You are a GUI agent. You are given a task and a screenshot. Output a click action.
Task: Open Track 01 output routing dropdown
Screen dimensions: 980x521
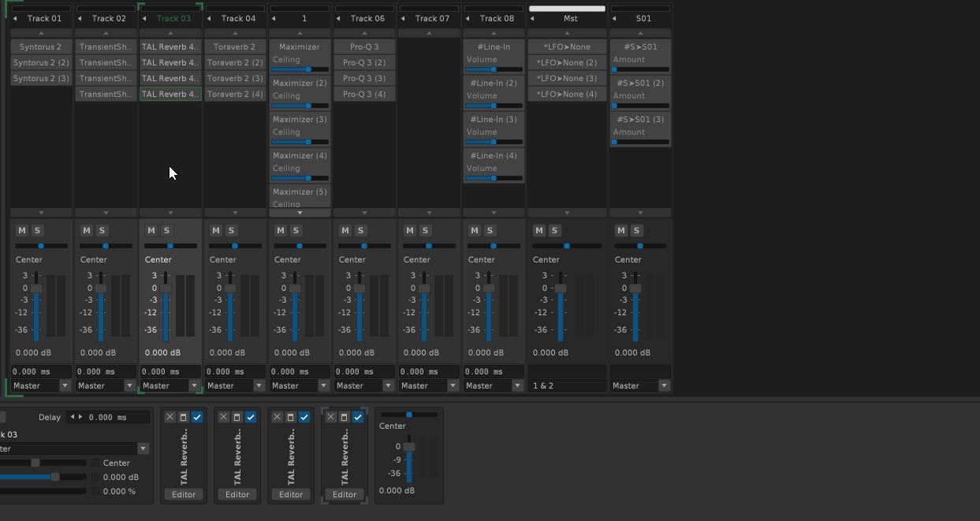[x=65, y=385]
